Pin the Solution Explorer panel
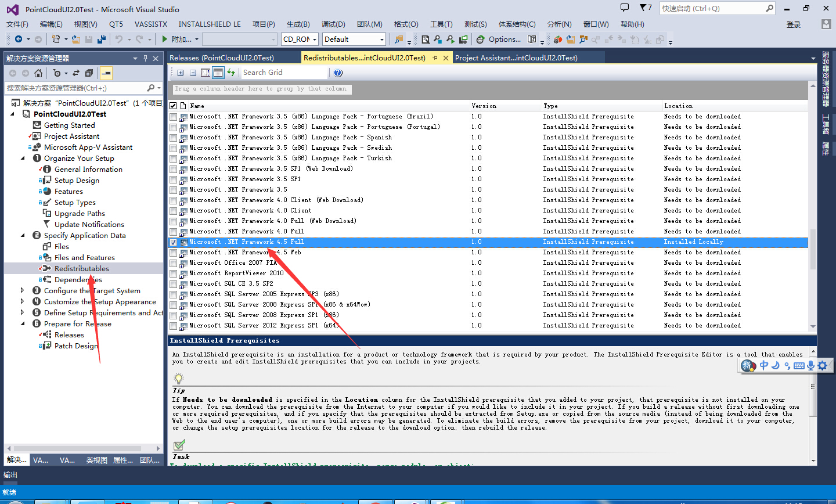The width and height of the screenshot is (836, 504). 145,58
